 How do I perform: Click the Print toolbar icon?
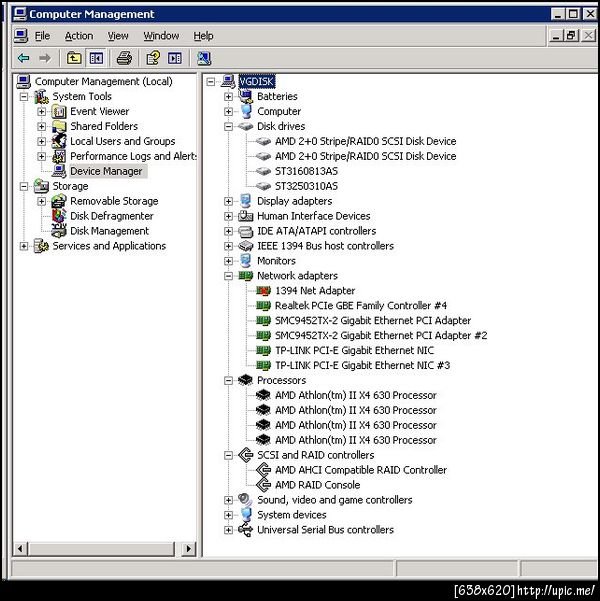[124, 58]
